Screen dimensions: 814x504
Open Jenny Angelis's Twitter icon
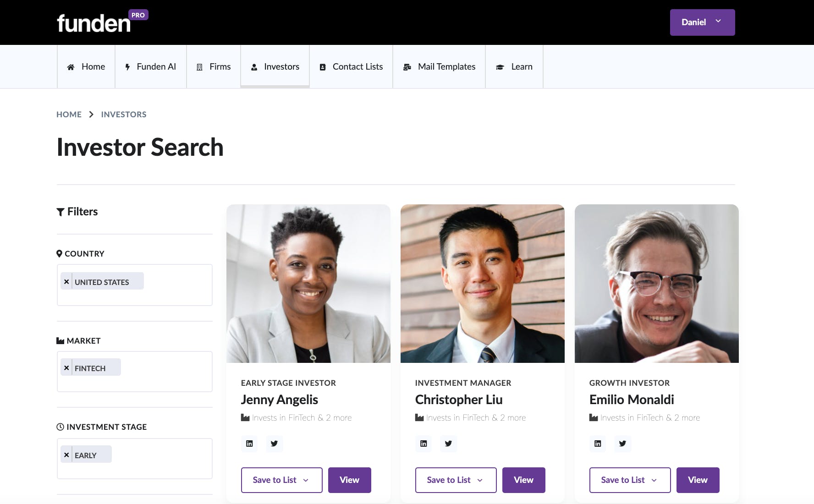coord(274,444)
